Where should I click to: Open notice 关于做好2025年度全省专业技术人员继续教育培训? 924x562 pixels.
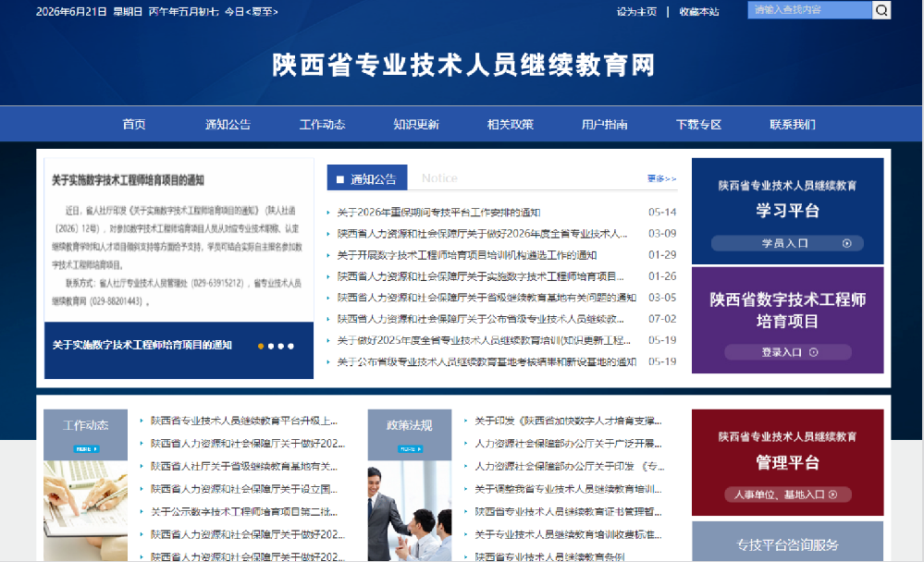tap(484, 340)
